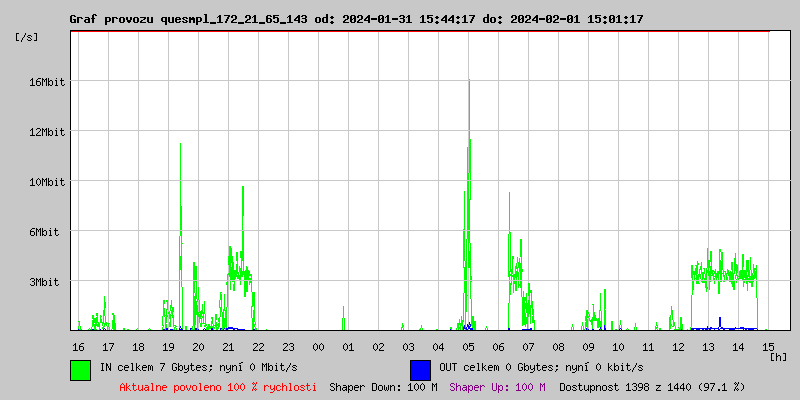The width and height of the screenshot is (800, 400).
Task: Click the 05 hour marker on x-axis
Action: (468, 346)
